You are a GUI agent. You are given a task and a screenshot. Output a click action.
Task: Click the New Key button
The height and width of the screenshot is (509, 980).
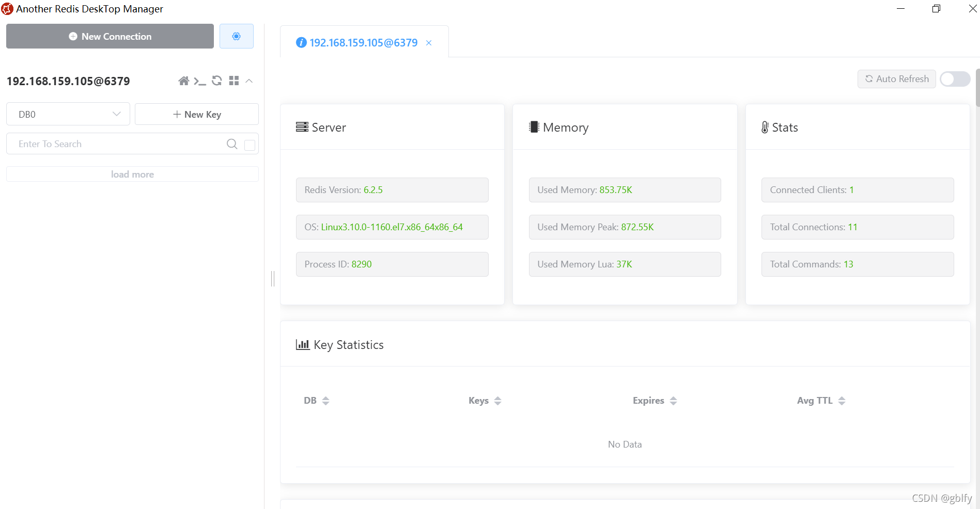(197, 114)
